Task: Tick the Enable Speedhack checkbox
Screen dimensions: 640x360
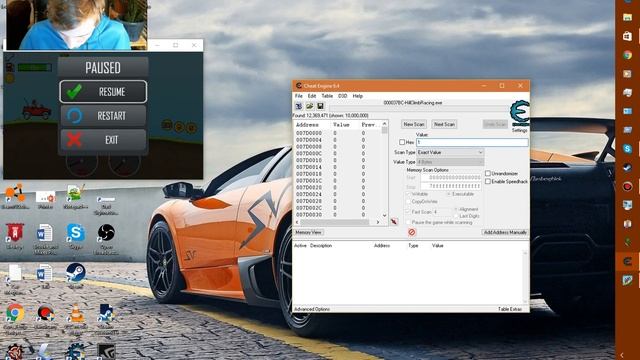Action: [x=488, y=181]
